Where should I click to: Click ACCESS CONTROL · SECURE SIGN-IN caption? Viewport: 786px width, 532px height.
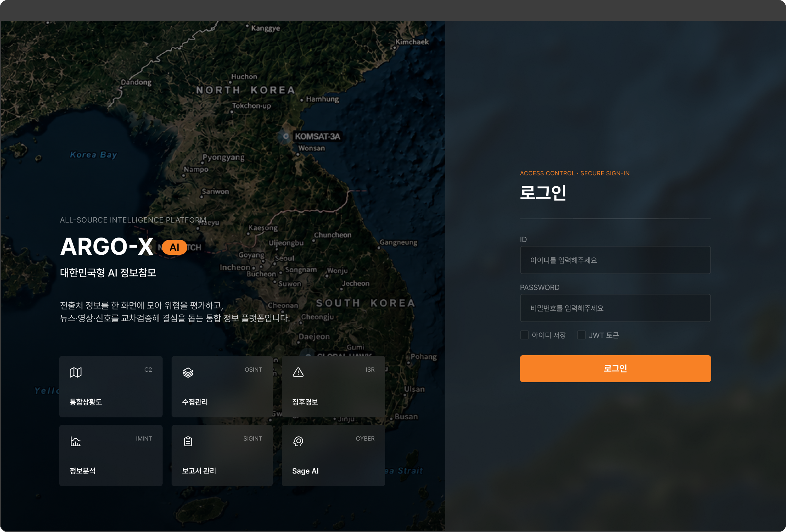[575, 173]
